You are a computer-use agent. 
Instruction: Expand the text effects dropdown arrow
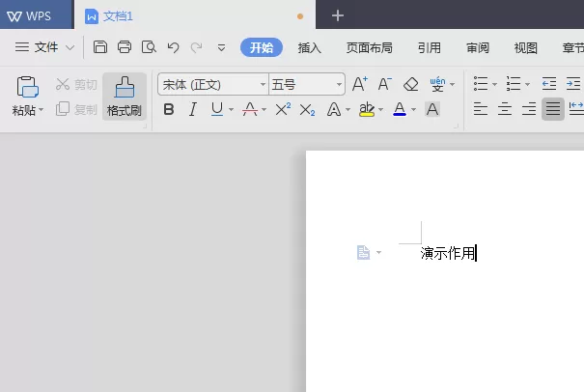348,109
